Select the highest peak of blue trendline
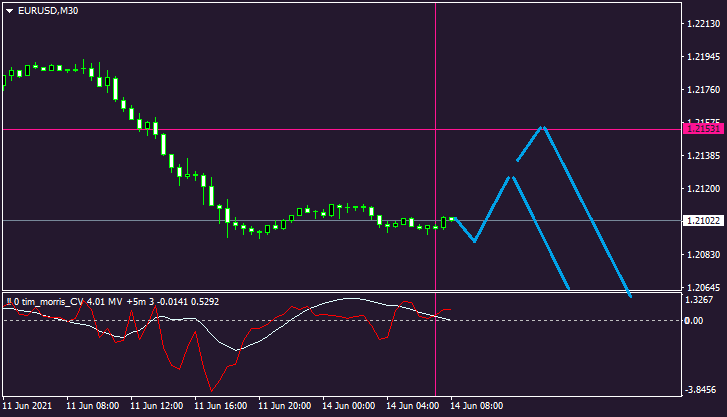This screenshot has height=417, width=727. click(543, 127)
